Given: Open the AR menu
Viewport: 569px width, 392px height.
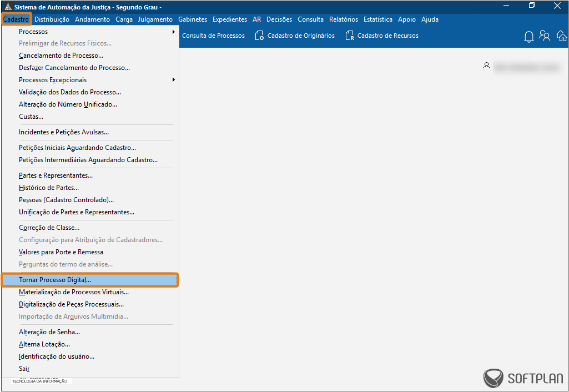Looking at the screenshot, I should (257, 19).
